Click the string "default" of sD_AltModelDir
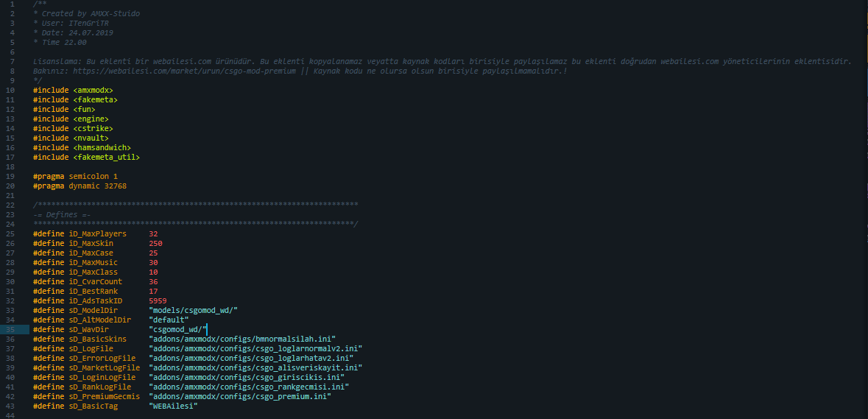The image size is (868, 419). tap(169, 320)
